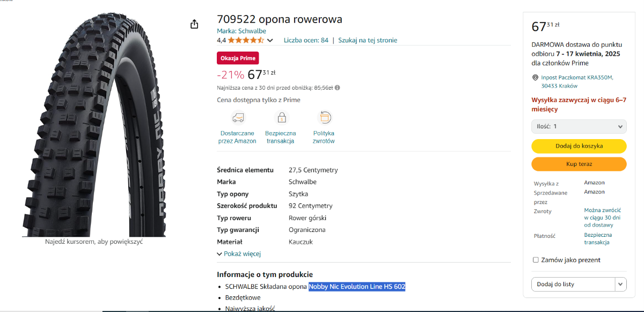This screenshot has height=312, width=644.
Task: Click the Typ gwarancji value Ograniczona
Action: (307, 230)
